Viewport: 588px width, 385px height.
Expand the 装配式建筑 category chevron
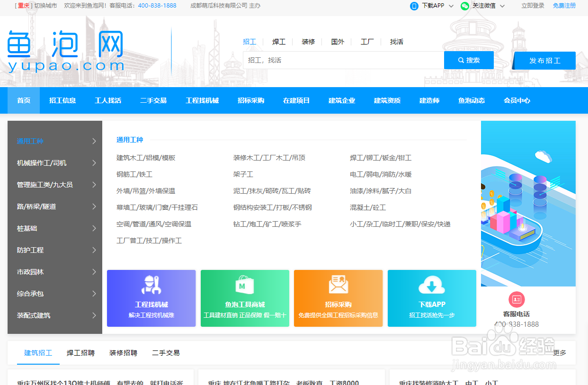(94, 315)
